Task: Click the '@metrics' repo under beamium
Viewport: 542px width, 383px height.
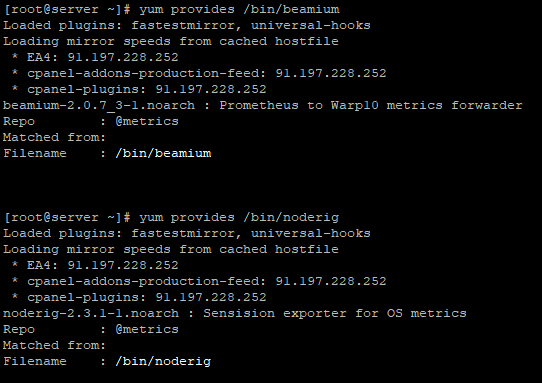Action: tap(147, 121)
